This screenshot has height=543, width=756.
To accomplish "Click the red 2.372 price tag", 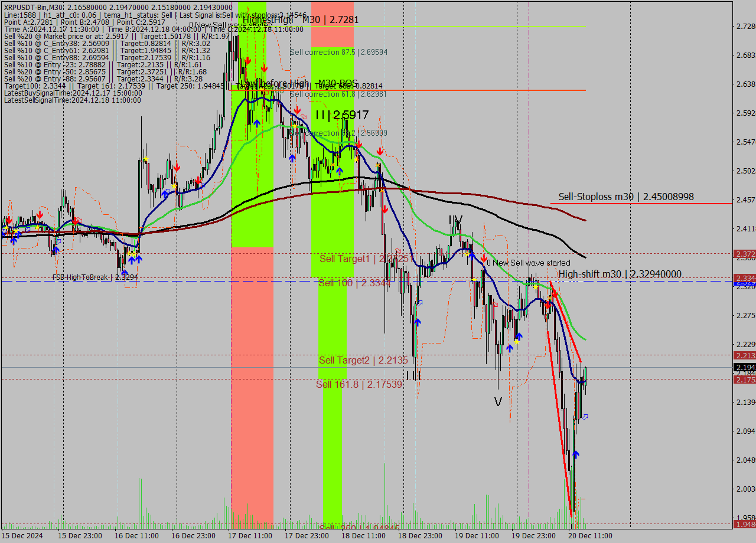I will 744,254.
